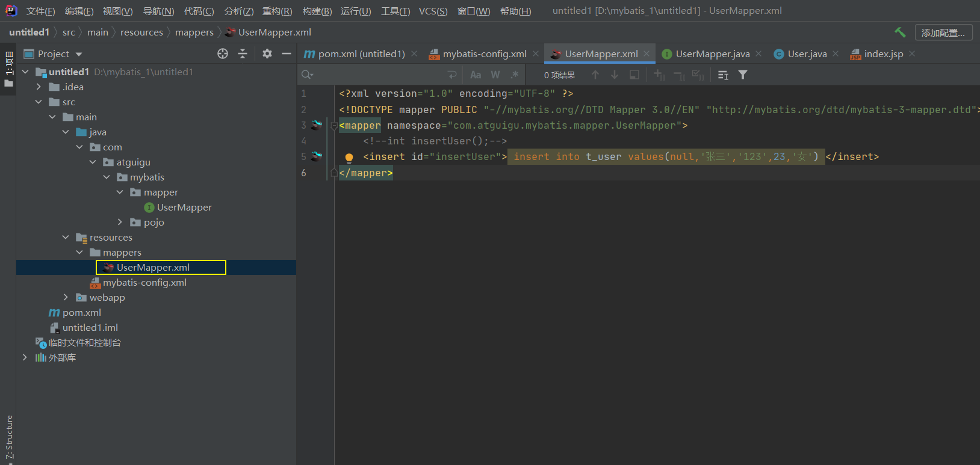Click the MyBatis gutter icon on line 3
The width and height of the screenshot is (980, 465).
317,125
